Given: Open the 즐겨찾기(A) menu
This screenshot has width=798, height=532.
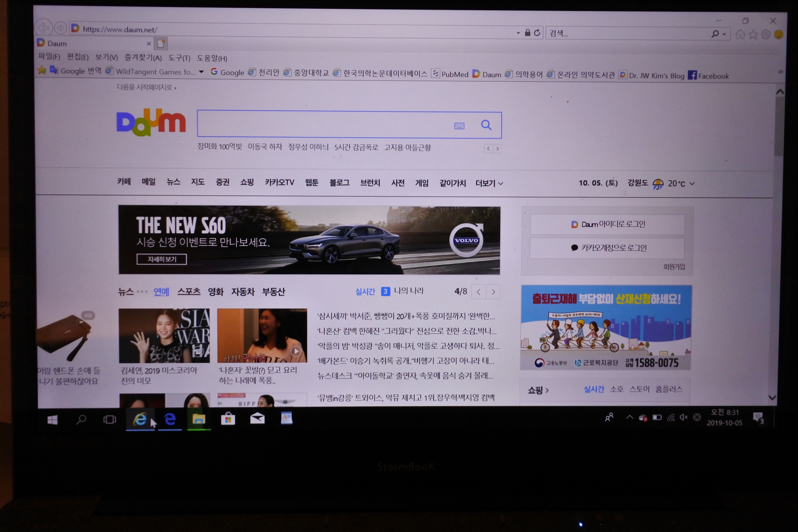Looking at the screenshot, I should [x=143, y=57].
